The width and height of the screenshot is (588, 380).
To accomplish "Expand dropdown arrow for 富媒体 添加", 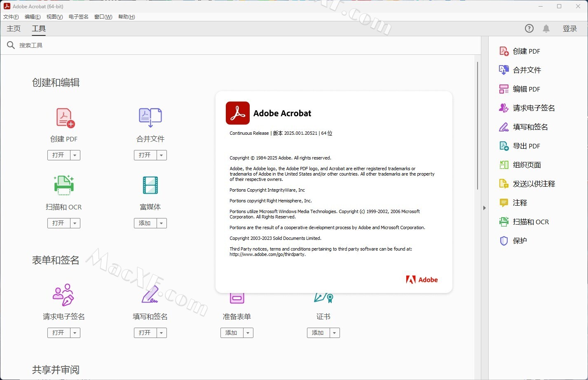I will 162,223.
